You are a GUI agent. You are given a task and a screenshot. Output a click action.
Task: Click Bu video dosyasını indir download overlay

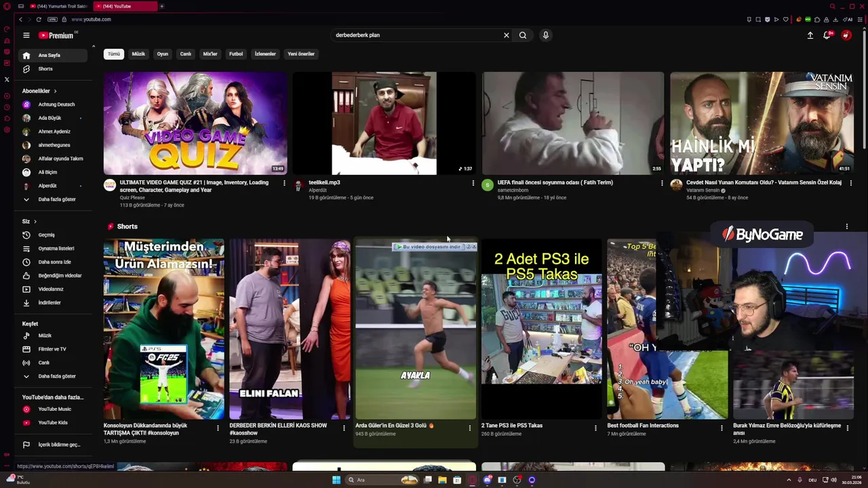pyautogui.click(x=429, y=247)
